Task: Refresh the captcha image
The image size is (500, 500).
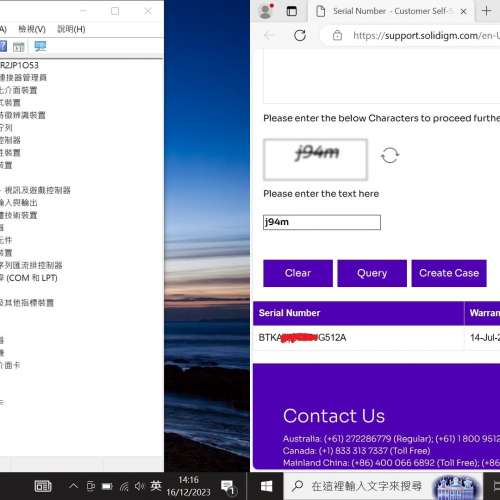Action: [x=390, y=155]
